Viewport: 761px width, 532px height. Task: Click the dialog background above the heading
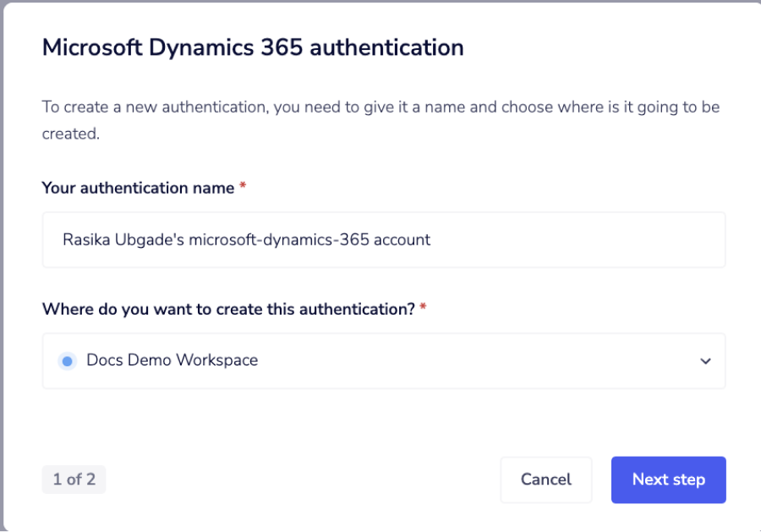[380, 17]
